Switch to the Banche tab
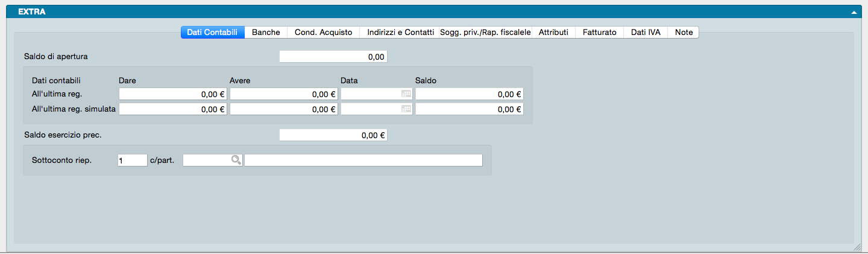 coord(266,33)
